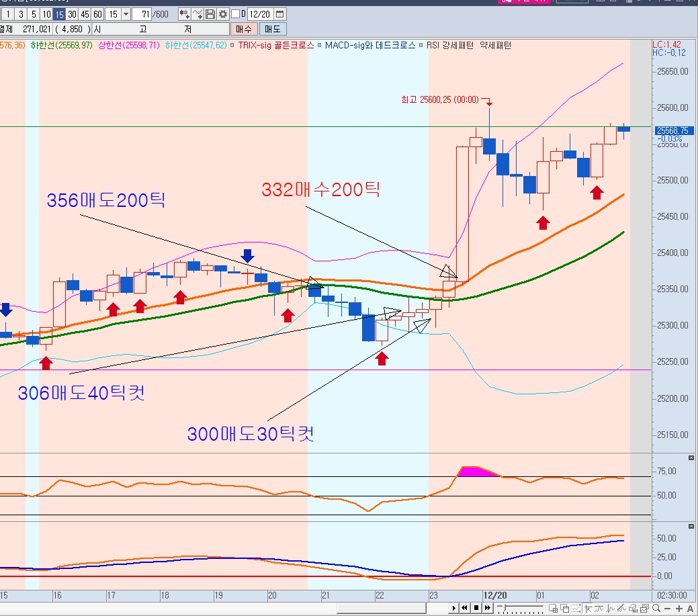The image size is (698, 616).
Task: Zoom out with the minus icon
Action: tap(668, 608)
